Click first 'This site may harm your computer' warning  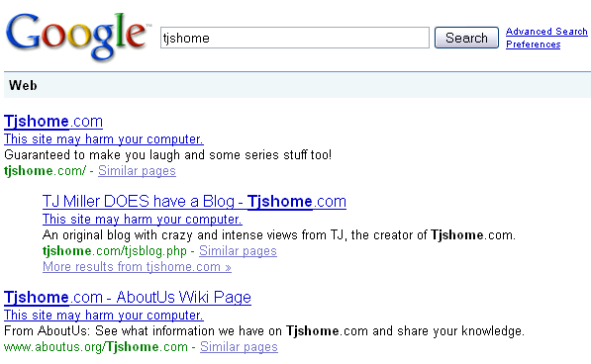click(104, 138)
